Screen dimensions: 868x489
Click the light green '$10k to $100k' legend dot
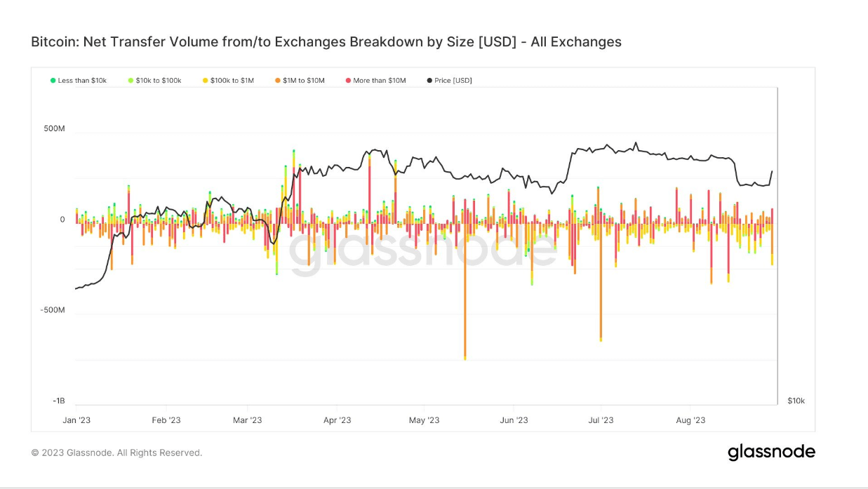point(131,81)
